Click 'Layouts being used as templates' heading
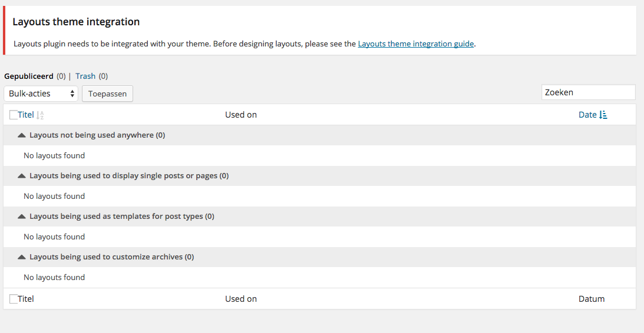 [122, 216]
